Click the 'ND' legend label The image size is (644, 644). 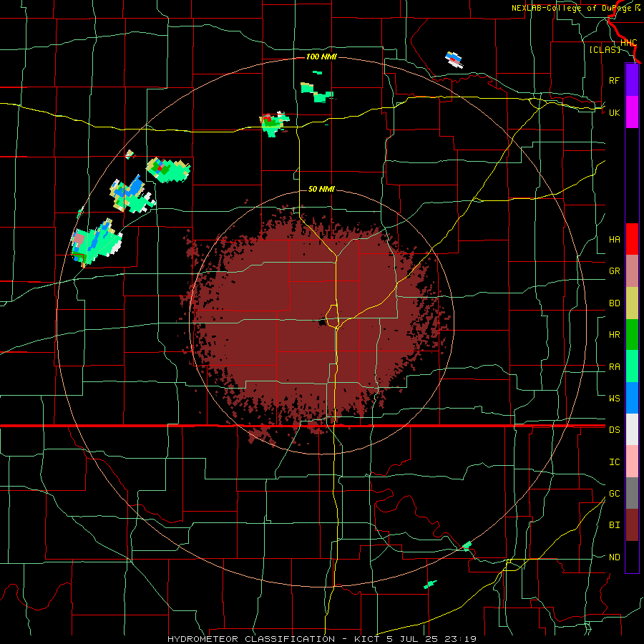[x=614, y=557]
